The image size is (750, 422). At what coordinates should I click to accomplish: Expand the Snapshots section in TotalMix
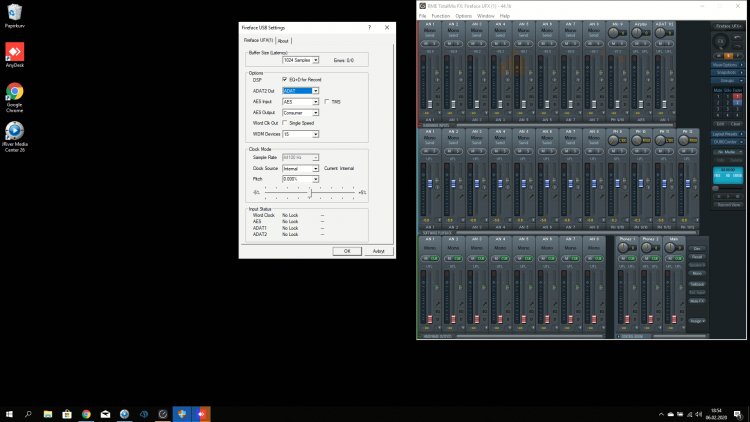pyautogui.click(x=727, y=72)
